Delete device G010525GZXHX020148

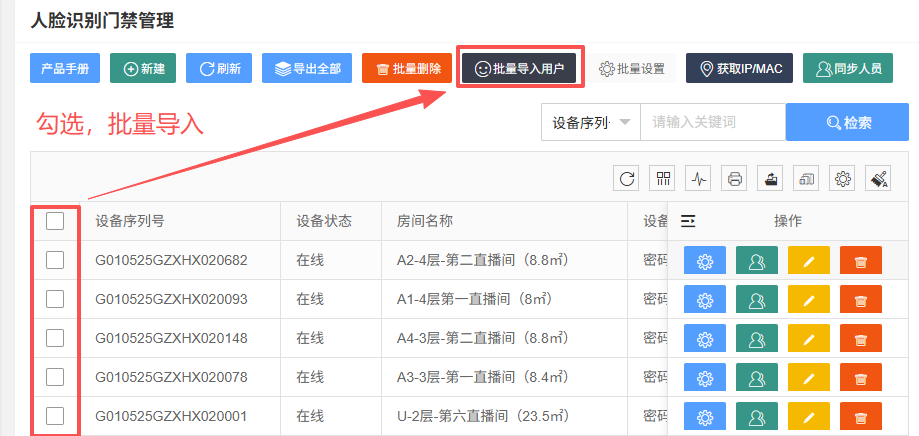pyautogui.click(x=860, y=338)
